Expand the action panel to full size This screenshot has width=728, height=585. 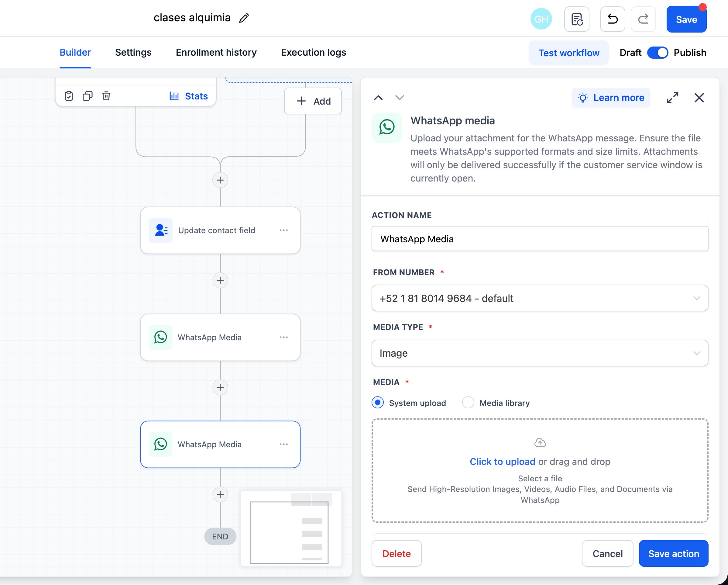(672, 98)
